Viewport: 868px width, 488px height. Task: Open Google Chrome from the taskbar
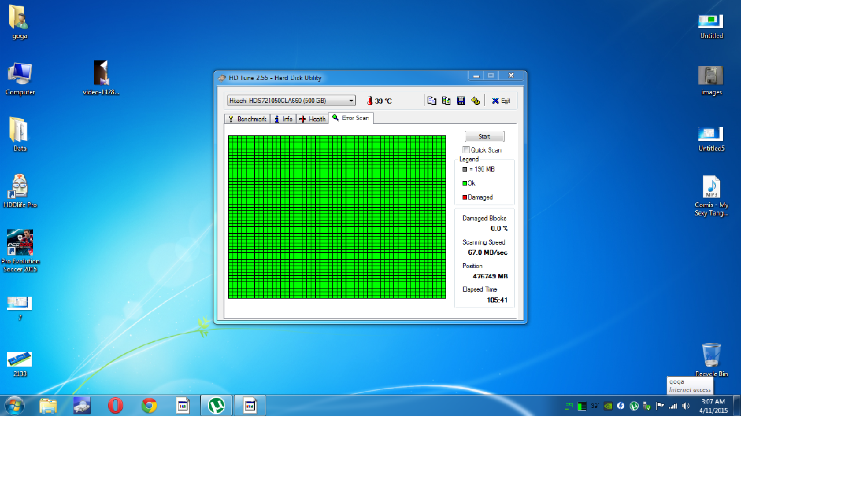click(x=149, y=405)
